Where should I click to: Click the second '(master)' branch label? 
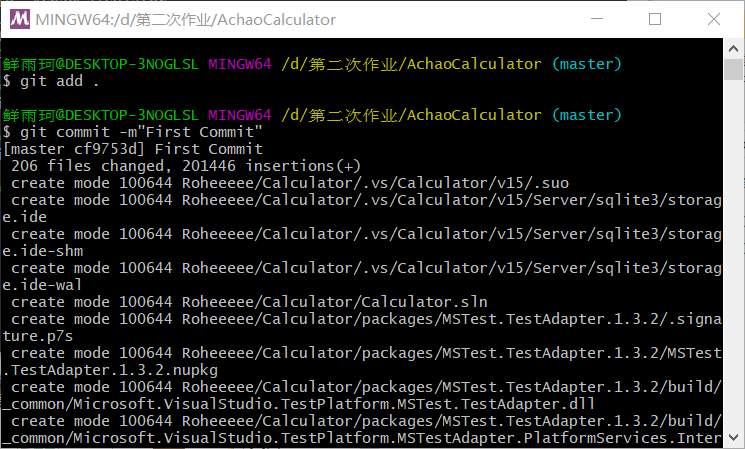(587, 115)
